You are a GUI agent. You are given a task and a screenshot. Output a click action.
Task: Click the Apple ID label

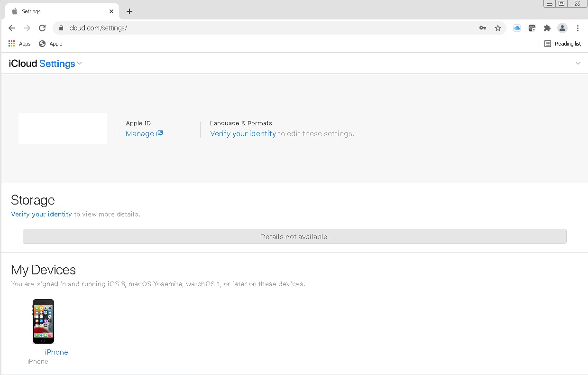coord(138,123)
